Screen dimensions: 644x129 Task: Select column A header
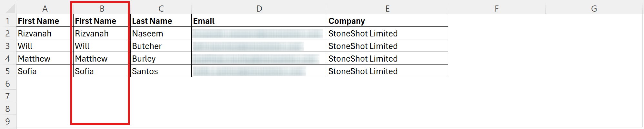click(x=45, y=9)
